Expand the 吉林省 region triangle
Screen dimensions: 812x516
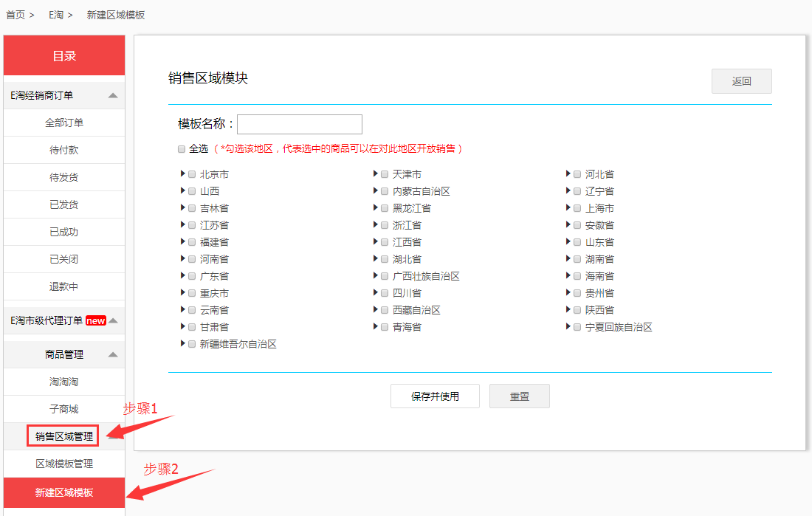[183, 207]
